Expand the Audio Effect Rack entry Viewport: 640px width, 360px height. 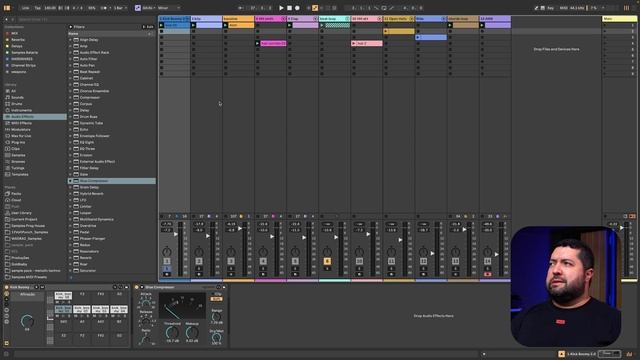(x=70, y=53)
